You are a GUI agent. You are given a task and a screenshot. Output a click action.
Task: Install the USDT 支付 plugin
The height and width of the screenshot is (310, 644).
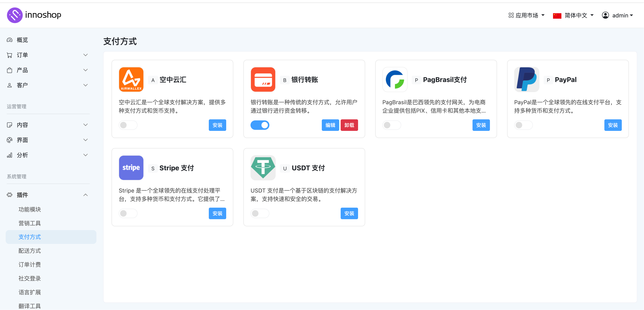pos(349,214)
